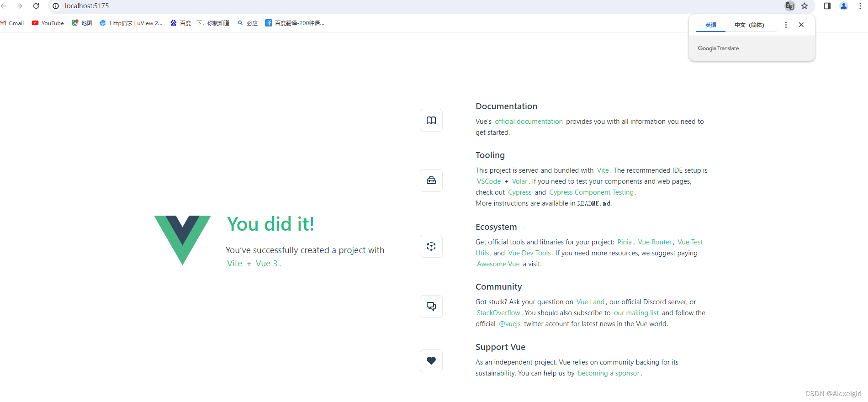
Task: Select the 英语 tab in translate popup
Action: coord(711,25)
